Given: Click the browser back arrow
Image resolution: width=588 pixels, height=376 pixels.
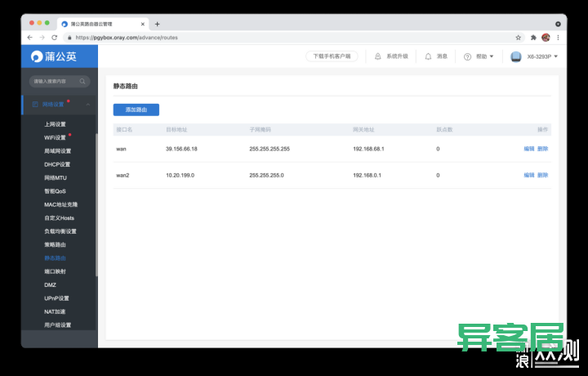Looking at the screenshot, I should click(x=30, y=38).
